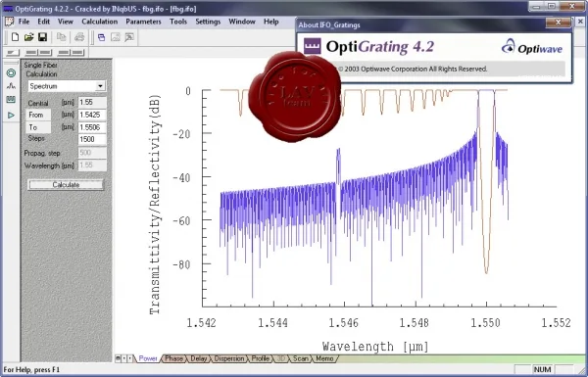Image resolution: width=588 pixels, height=377 pixels.
Task: Click the Calculate button
Action: [66, 185]
